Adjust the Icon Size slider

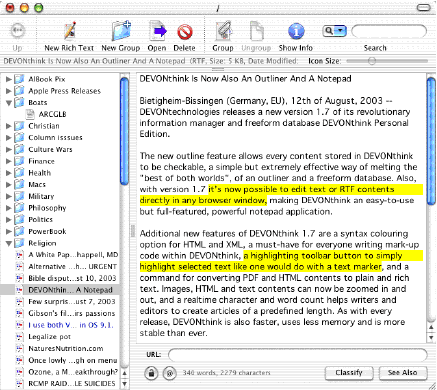click(372, 61)
